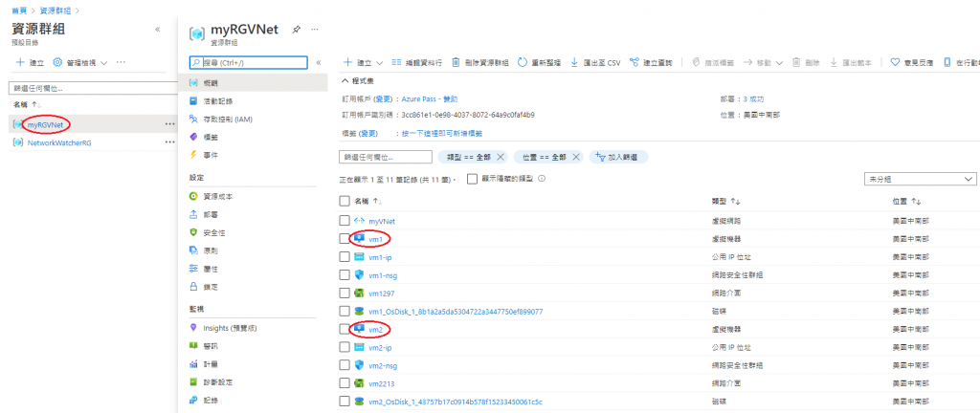Focus the resource list 篩選任何欄位 filter field

386,157
